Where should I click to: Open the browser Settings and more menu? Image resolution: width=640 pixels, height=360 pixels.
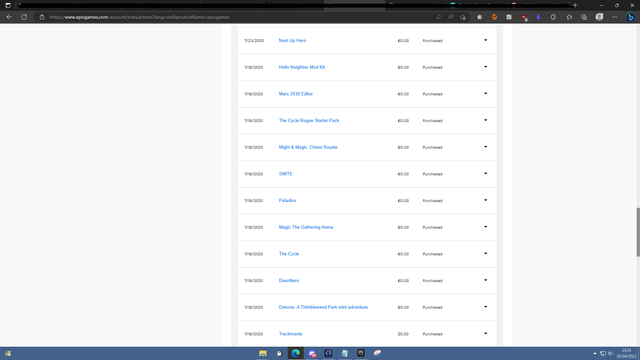[615, 17]
